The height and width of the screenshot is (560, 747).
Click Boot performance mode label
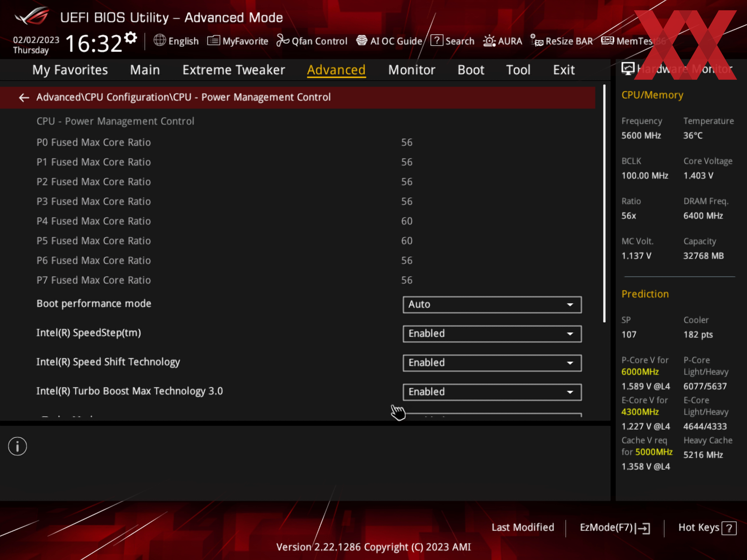(94, 304)
